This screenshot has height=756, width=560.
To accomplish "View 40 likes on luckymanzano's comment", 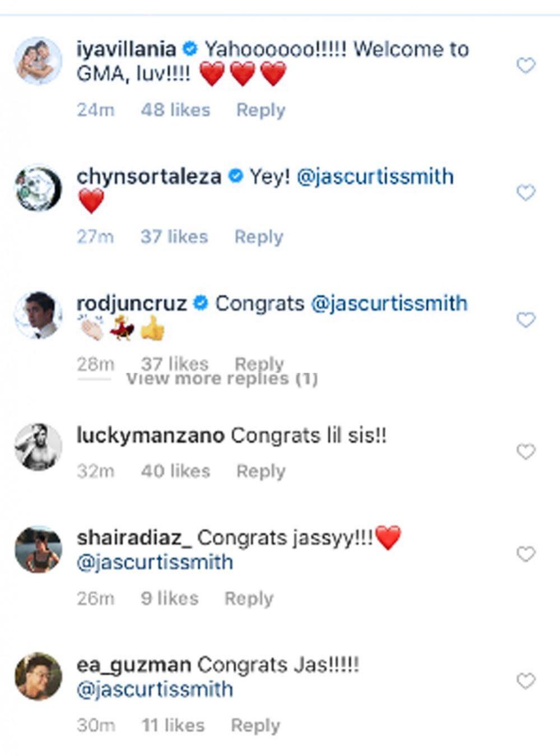I will pos(175,471).
